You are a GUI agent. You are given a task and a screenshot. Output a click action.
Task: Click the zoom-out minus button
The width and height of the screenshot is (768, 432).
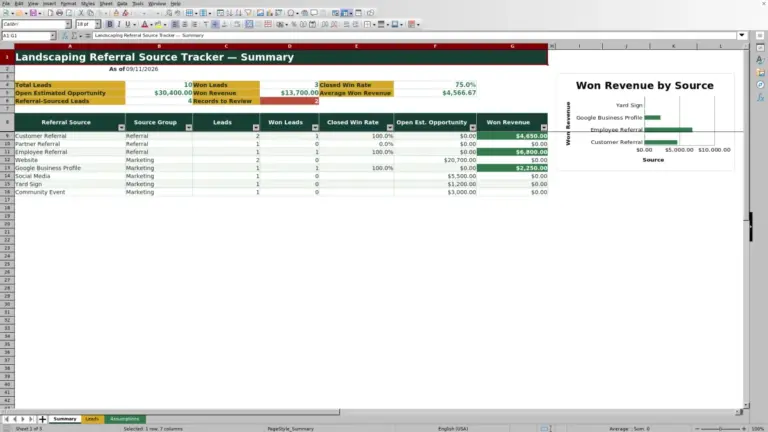tap(697, 429)
